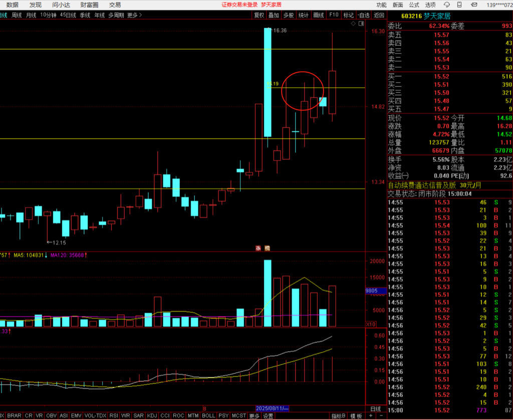Screen dimensions: 513x420
Task: Select the MCST indicator tab
Action: (x=239, y=416)
